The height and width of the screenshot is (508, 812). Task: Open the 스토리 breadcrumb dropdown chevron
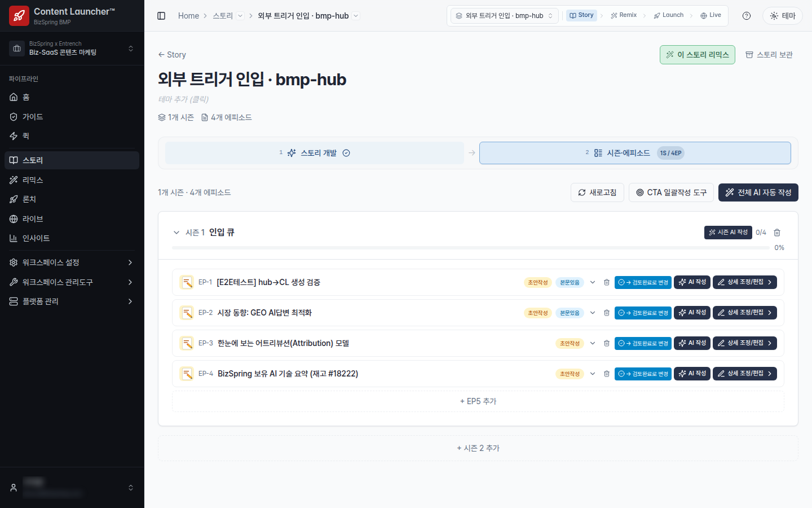[x=240, y=16]
